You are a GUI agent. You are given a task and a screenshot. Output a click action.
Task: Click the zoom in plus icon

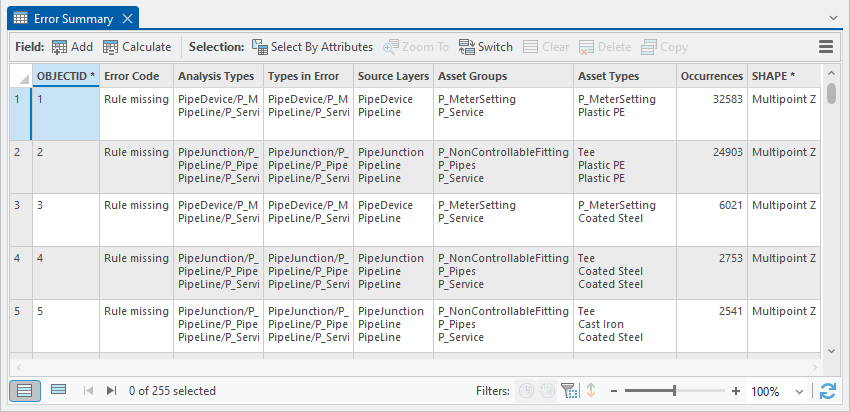[736, 391]
